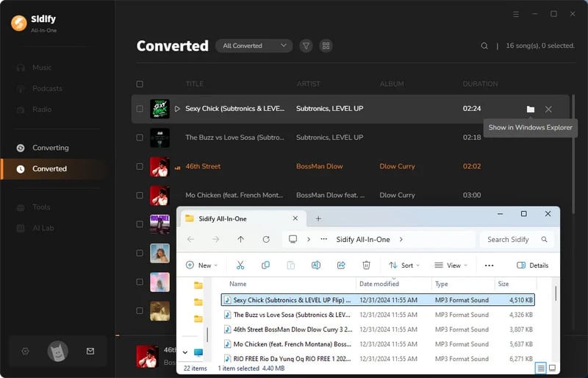This screenshot has height=378, width=588.
Task: Expand the New dropdown in Explorer
Action: [201, 265]
